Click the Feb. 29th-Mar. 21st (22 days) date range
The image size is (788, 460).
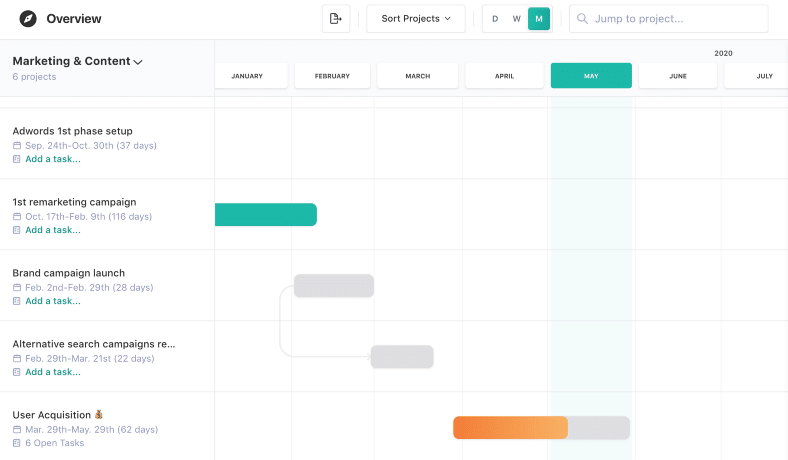[x=89, y=358]
